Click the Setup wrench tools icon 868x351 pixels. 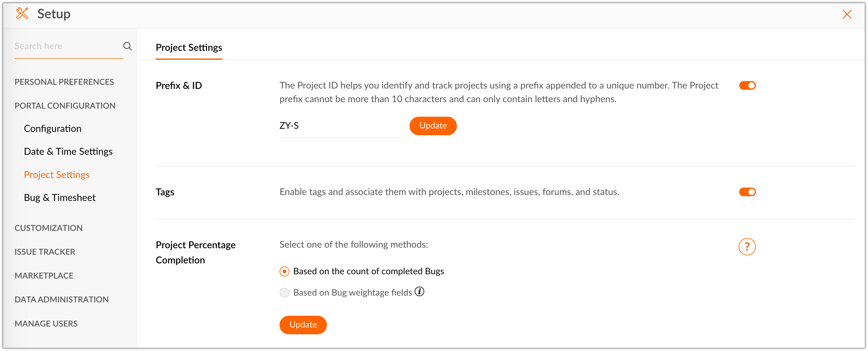22,14
